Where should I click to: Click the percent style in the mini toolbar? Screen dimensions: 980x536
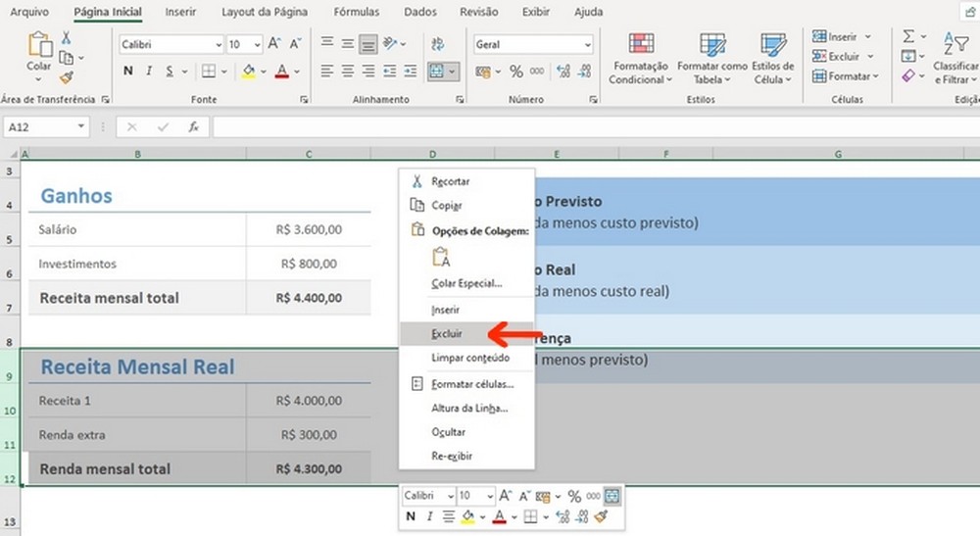574,496
